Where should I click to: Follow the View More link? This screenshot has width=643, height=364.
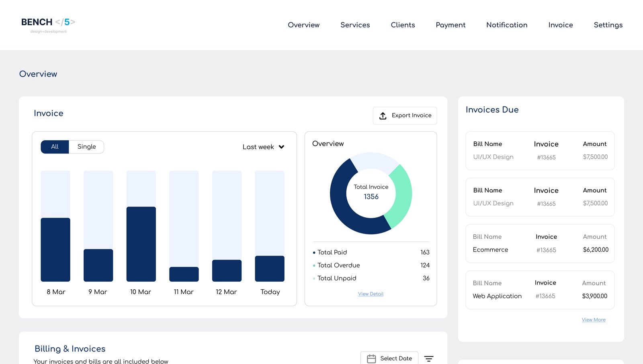(594, 320)
